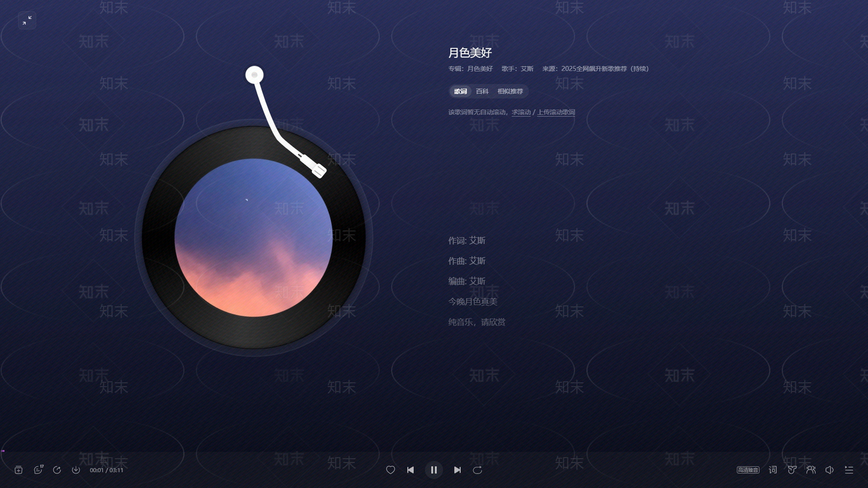Viewport: 868px width, 488px height.
Task: Open the sound effects icon
Action: click(792, 470)
